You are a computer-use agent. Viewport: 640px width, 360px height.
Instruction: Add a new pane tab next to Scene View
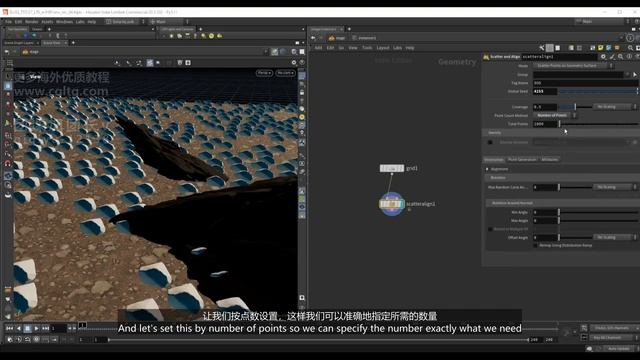pyautogui.click(x=73, y=43)
